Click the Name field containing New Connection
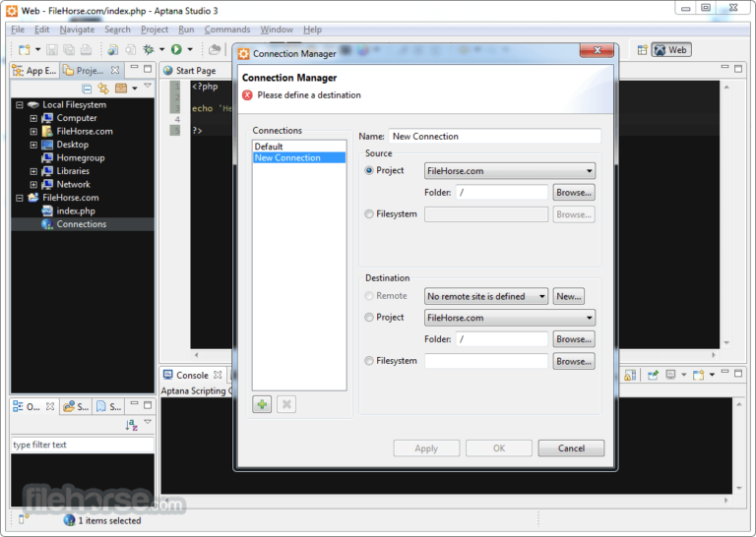This screenshot has height=537, width=756. (x=494, y=137)
